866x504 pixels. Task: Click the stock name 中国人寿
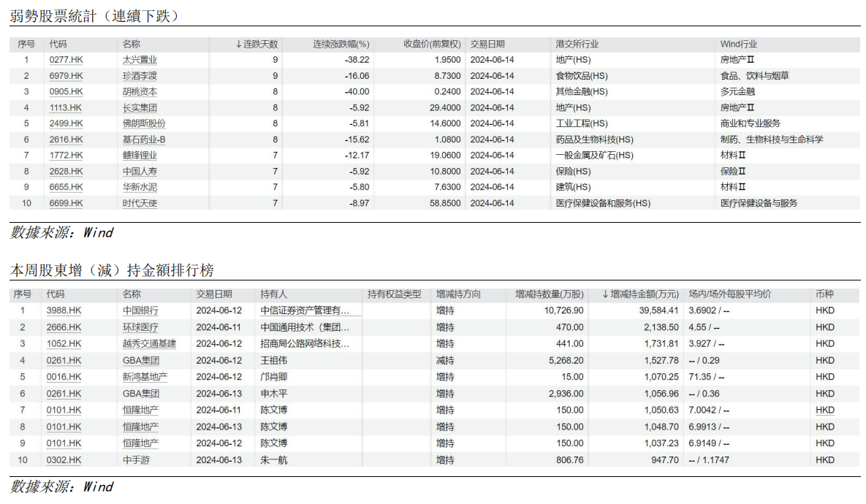click(x=140, y=171)
